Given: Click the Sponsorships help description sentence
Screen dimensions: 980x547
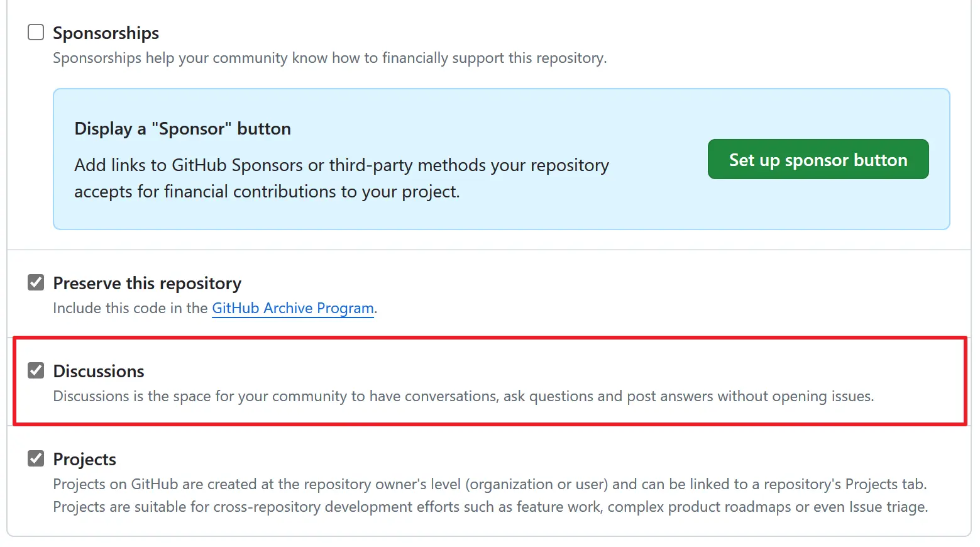Looking at the screenshot, I should tap(329, 58).
